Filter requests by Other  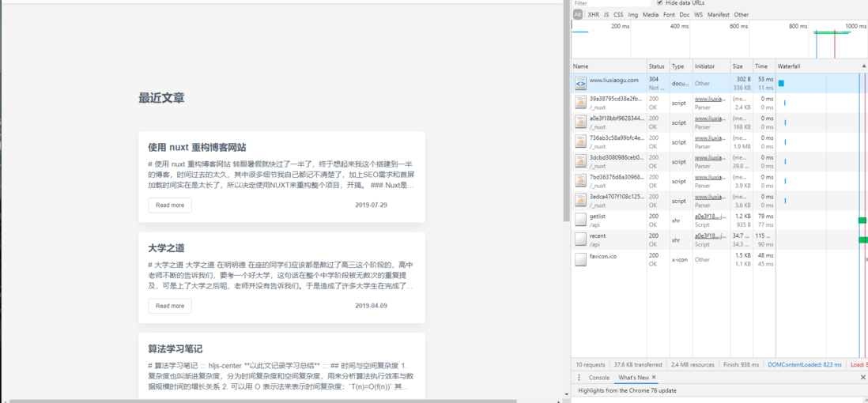coord(742,14)
